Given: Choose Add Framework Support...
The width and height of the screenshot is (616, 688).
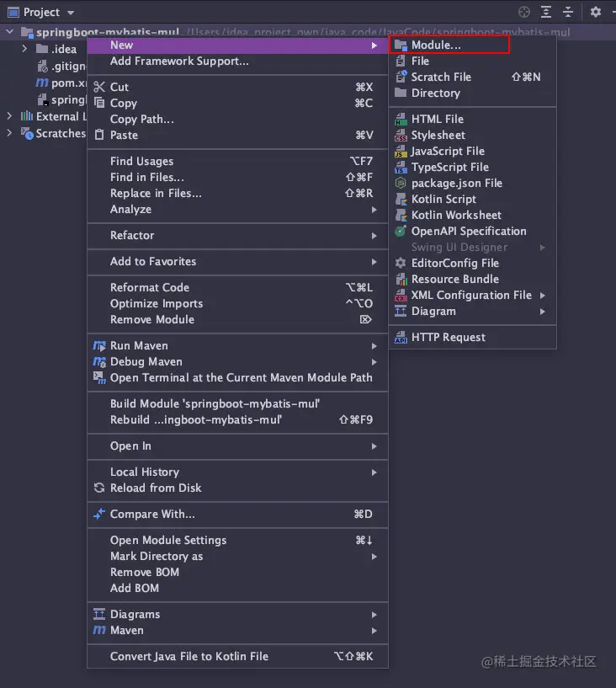Looking at the screenshot, I should 237,61.
